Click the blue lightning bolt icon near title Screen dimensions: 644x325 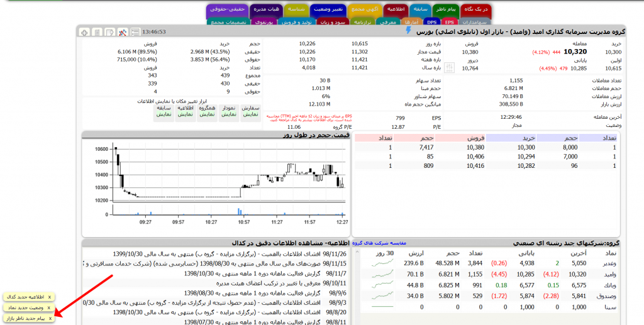coord(408,30)
